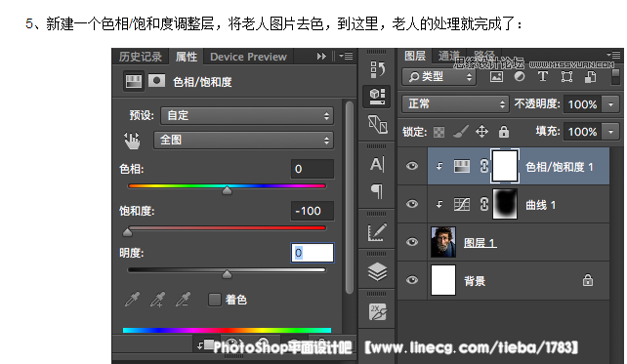Open Layers panel flyout menu

(x=614, y=55)
